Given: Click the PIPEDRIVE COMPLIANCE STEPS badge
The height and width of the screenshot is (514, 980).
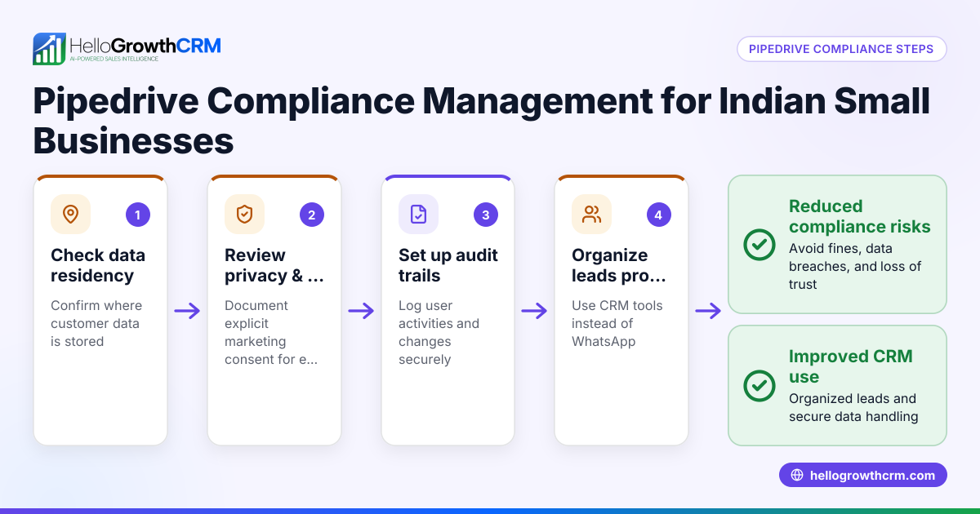Looking at the screenshot, I should tap(841, 49).
